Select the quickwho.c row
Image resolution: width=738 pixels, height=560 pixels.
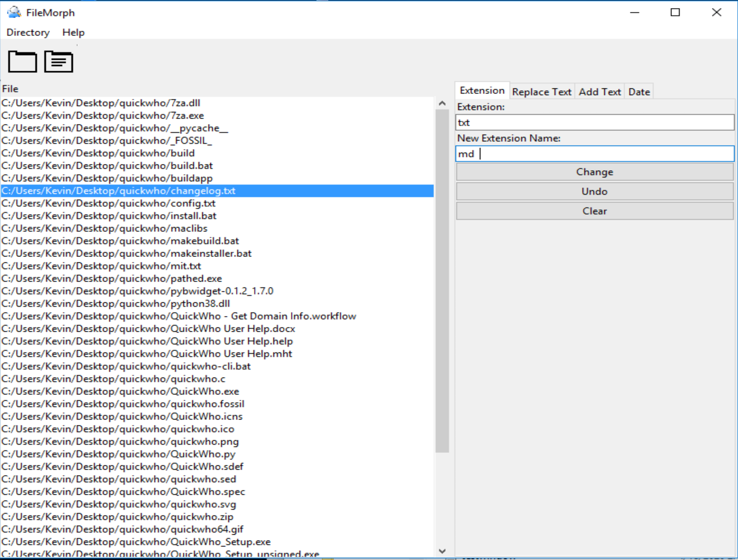point(217,379)
